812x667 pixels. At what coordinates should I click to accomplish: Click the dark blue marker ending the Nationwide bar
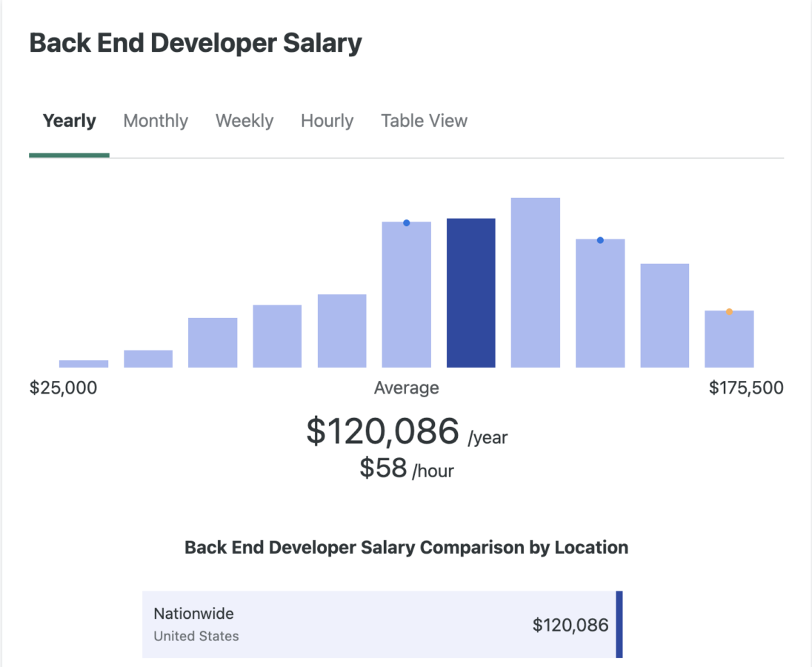(x=619, y=624)
